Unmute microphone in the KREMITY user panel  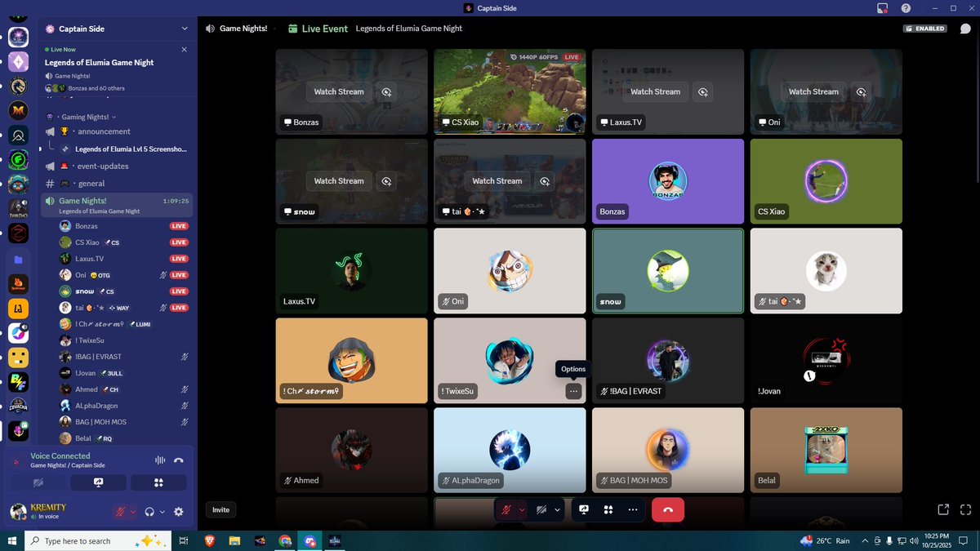121,512
